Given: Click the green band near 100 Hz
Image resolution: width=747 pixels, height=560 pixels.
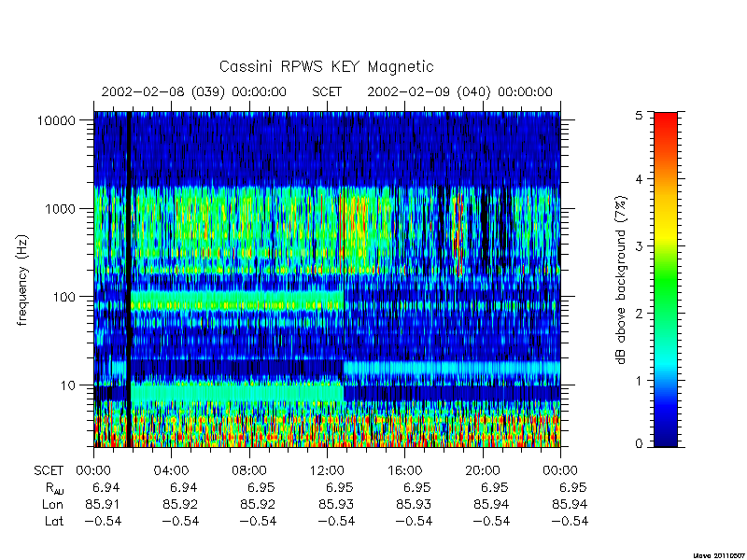Looking at the screenshot, I should click(x=237, y=301).
